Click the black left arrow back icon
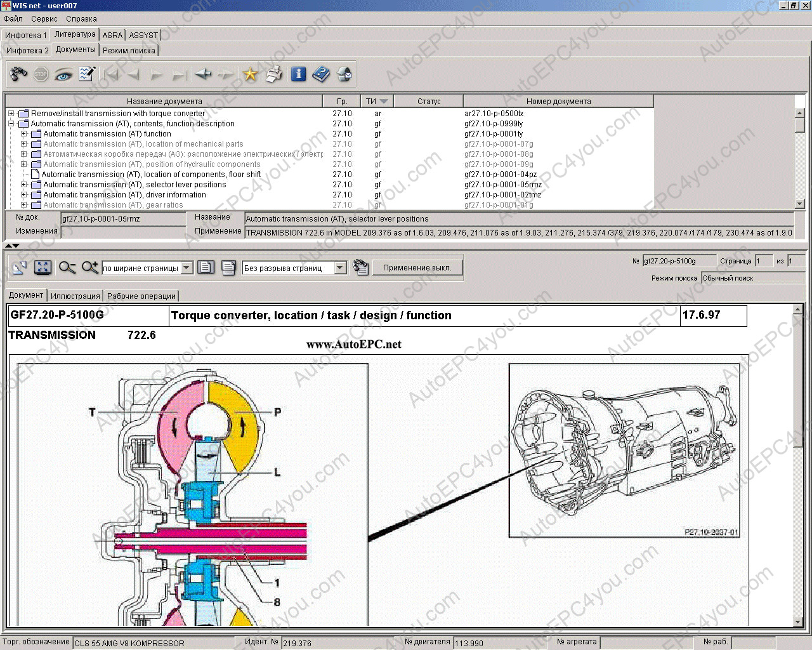Screen dimensions: 812x650 (x=203, y=74)
